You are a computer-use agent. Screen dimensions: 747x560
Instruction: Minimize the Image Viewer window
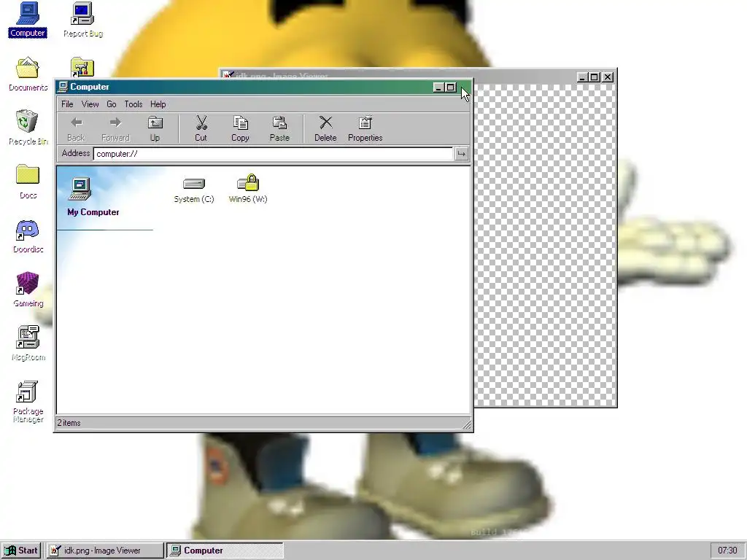582,77
